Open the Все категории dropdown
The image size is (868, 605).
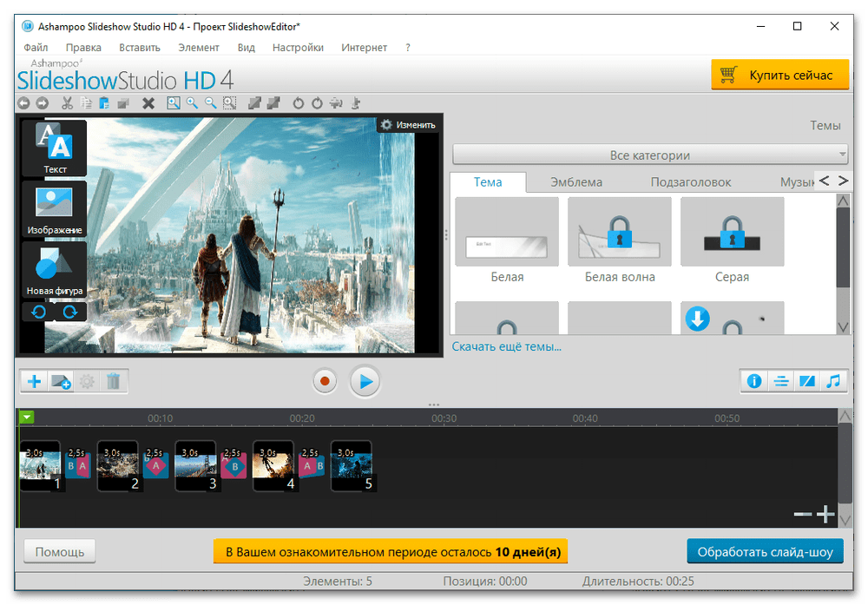650,155
